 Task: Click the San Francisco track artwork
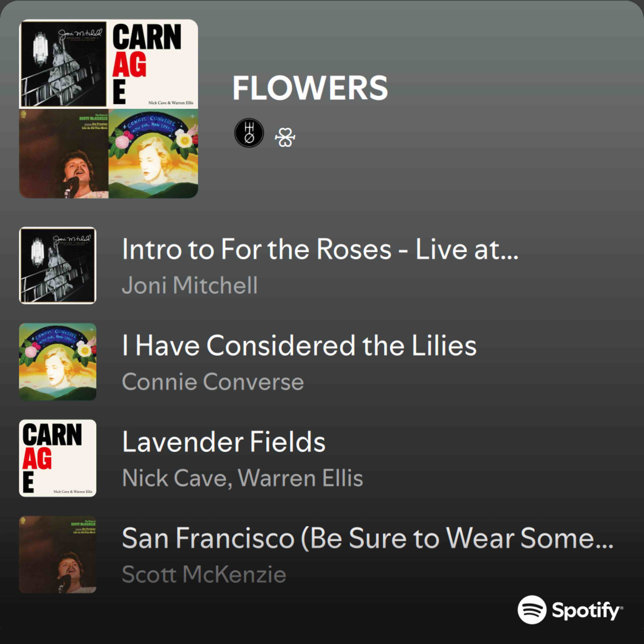click(x=58, y=554)
